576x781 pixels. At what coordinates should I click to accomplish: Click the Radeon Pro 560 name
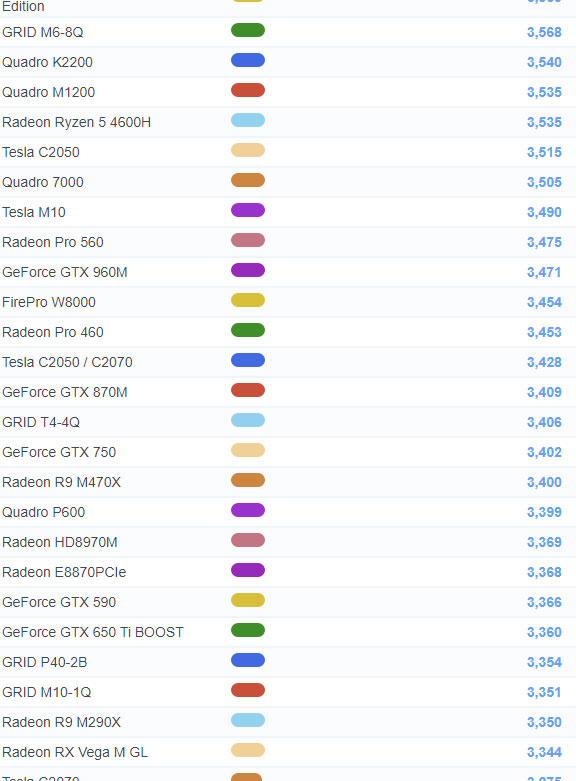click(x=53, y=242)
